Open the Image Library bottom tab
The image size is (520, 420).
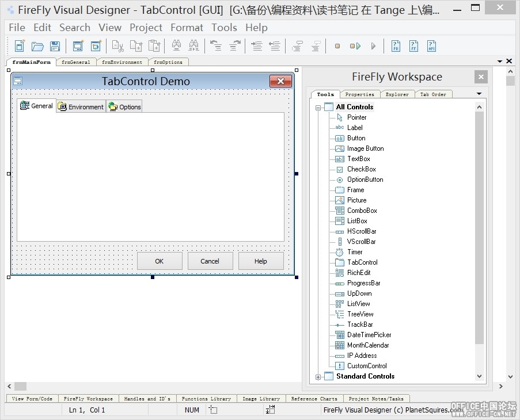[x=261, y=399]
